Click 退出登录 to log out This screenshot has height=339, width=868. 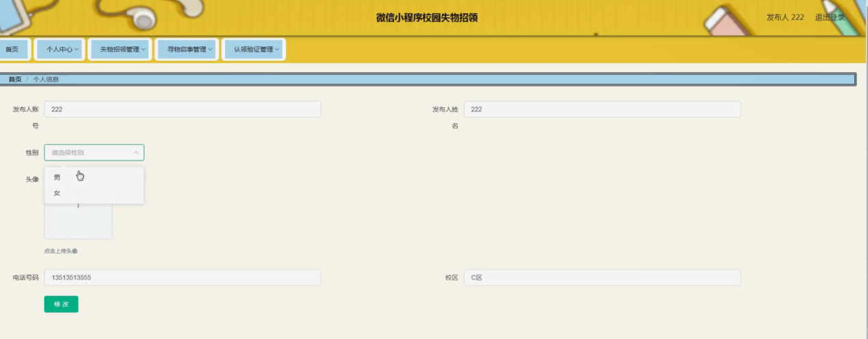(x=830, y=17)
